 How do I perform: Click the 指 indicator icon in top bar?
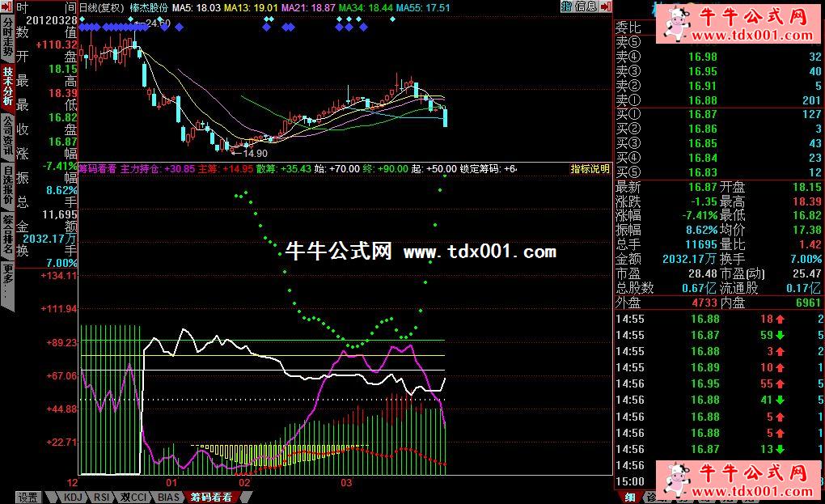pyautogui.click(x=566, y=6)
